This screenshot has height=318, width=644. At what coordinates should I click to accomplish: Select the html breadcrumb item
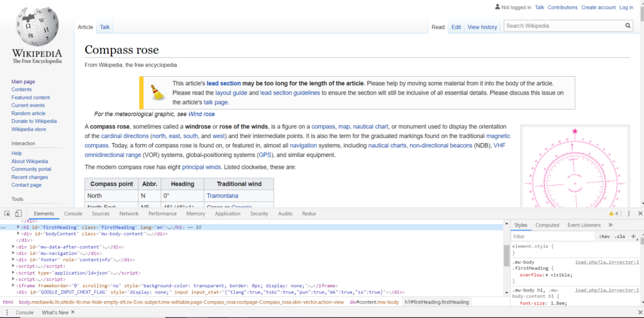[x=8, y=302]
